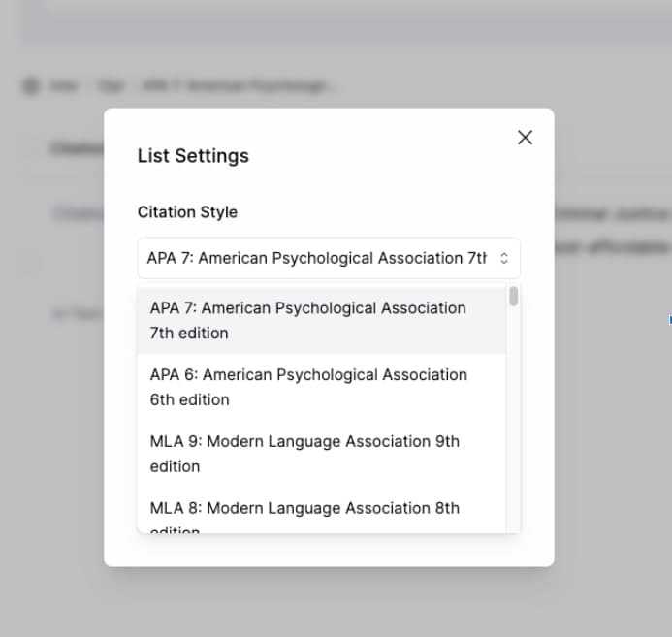Pick MLA 9 9th edition option
The image size is (672, 637).
coord(321,454)
